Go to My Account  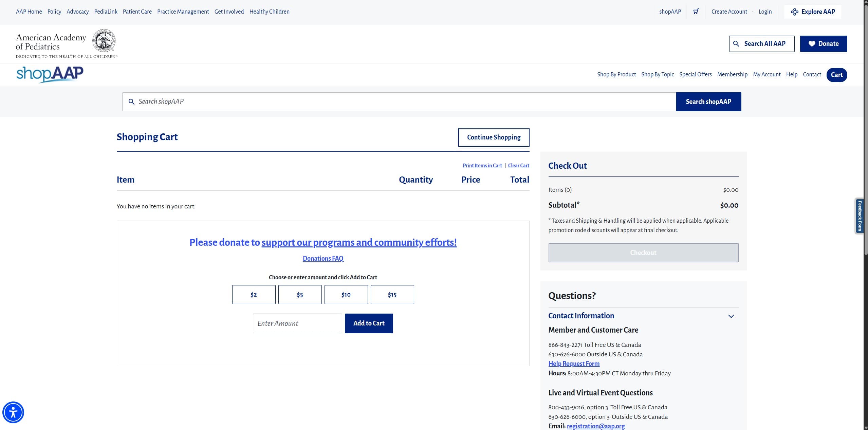(x=767, y=74)
